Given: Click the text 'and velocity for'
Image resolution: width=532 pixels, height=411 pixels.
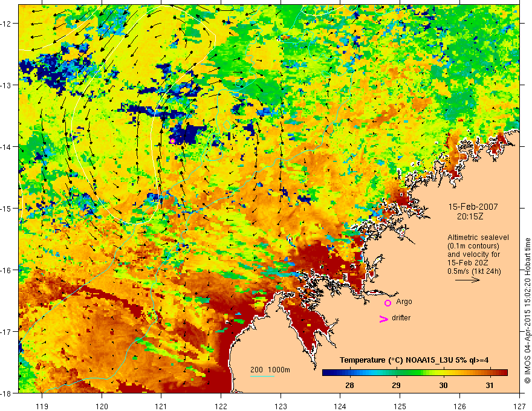Looking at the screenshot, I should [473, 254].
